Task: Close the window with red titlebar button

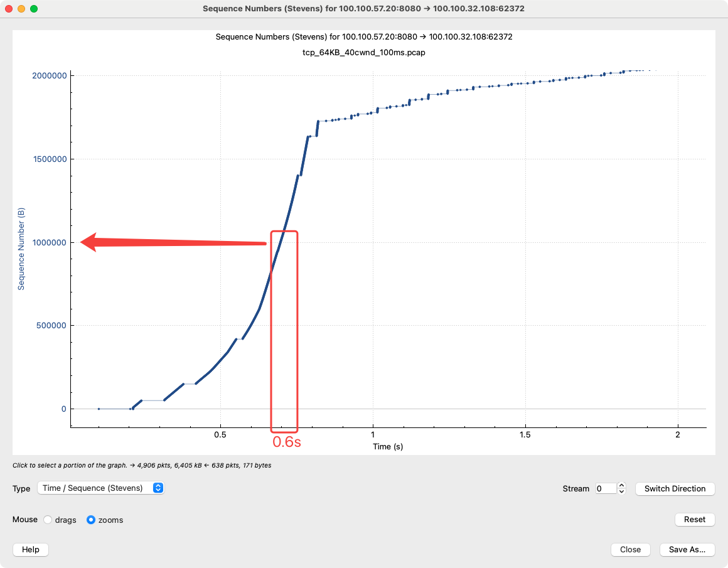Action: coord(9,9)
